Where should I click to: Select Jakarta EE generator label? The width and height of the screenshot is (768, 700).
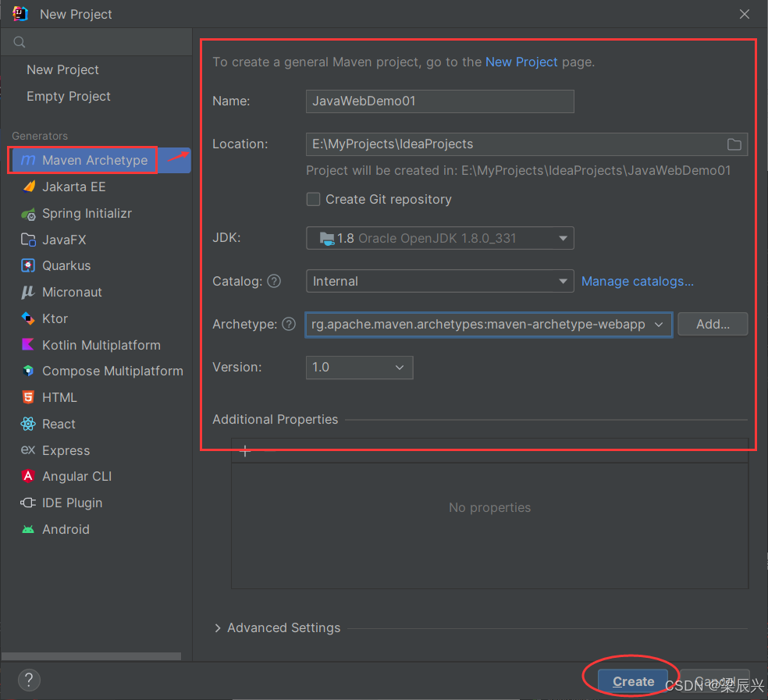pyautogui.click(x=74, y=187)
